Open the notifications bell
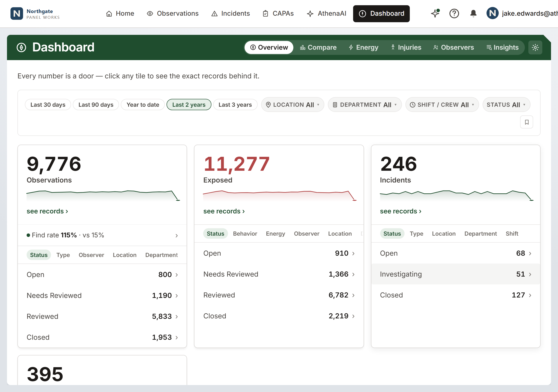Image resolution: width=558 pixels, height=392 pixels. 473,13
